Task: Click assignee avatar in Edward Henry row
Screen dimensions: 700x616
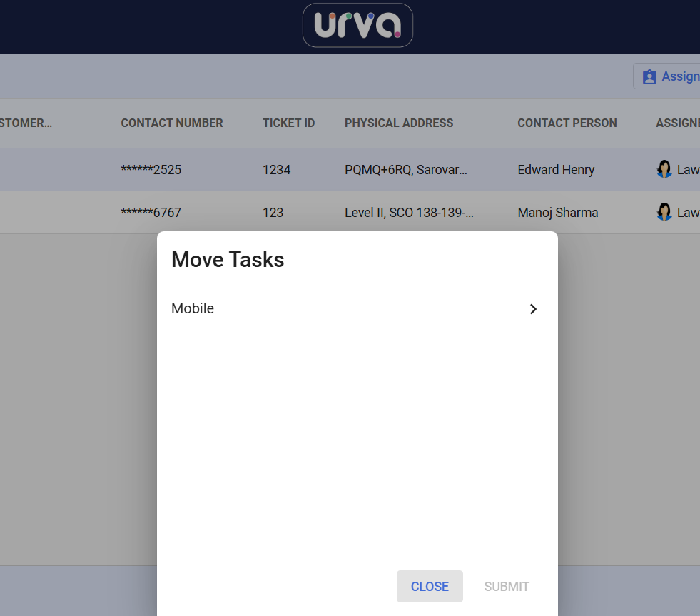Action: pyautogui.click(x=664, y=169)
